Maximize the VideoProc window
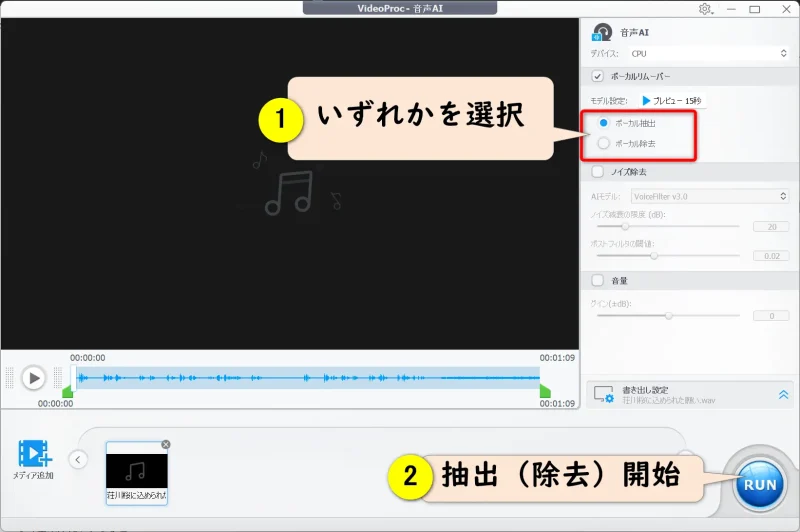The width and height of the screenshot is (800, 532). 755,9
